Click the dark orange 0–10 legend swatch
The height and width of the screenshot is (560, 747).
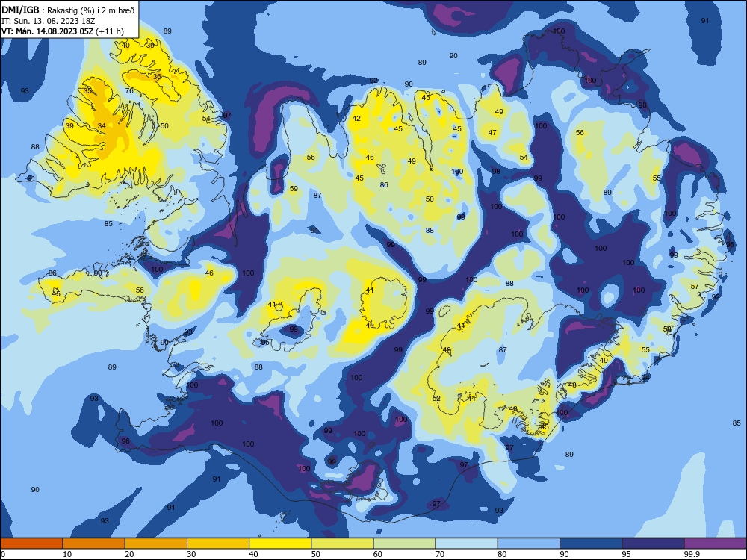pyautogui.click(x=31, y=544)
